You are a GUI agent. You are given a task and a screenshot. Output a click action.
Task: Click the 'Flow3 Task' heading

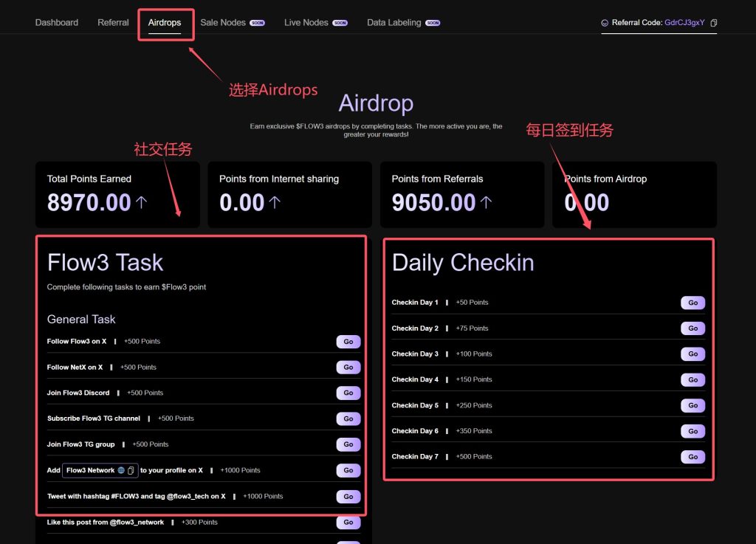coord(105,263)
